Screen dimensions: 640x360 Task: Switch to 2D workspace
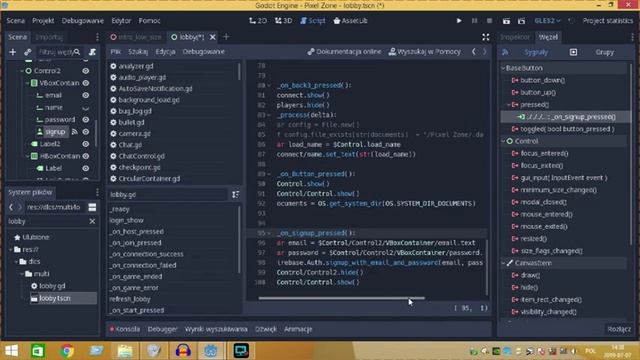258,20
